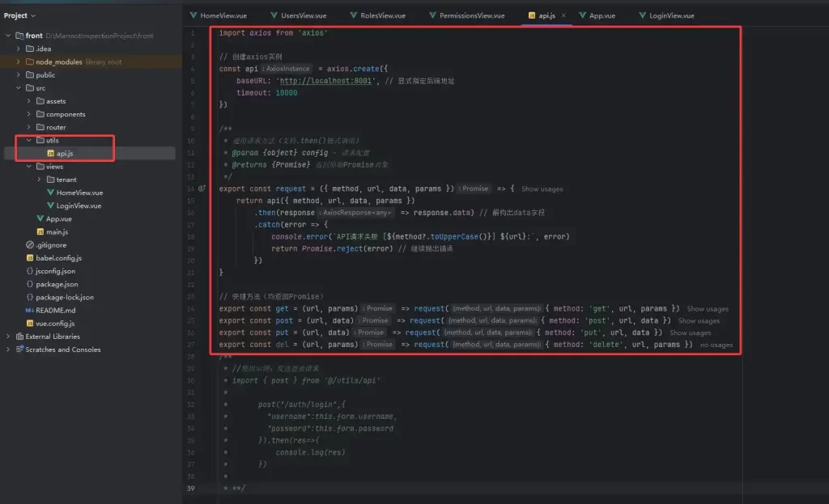829x504 pixels.
Task: Expand the components folder
Action: pos(29,114)
